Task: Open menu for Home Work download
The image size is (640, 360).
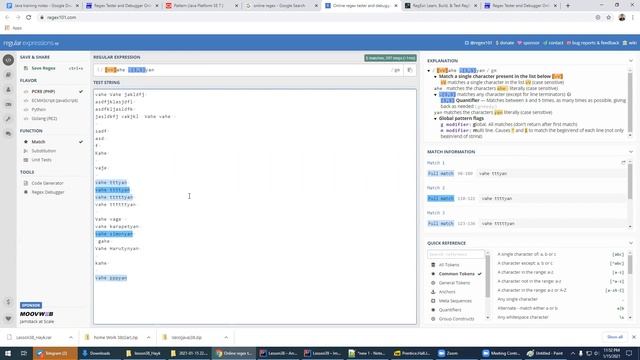Action: pos(148,338)
